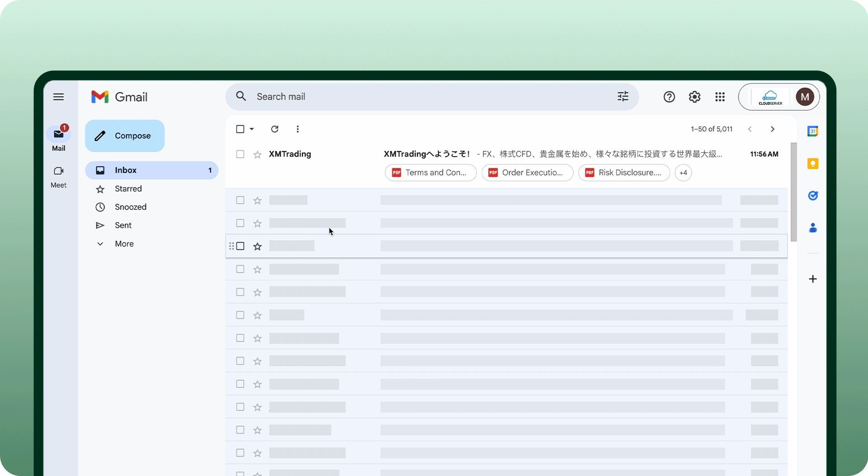Open the select dropdown arrow
This screenshot has height=476, width=868.
(x=252, y=129)
